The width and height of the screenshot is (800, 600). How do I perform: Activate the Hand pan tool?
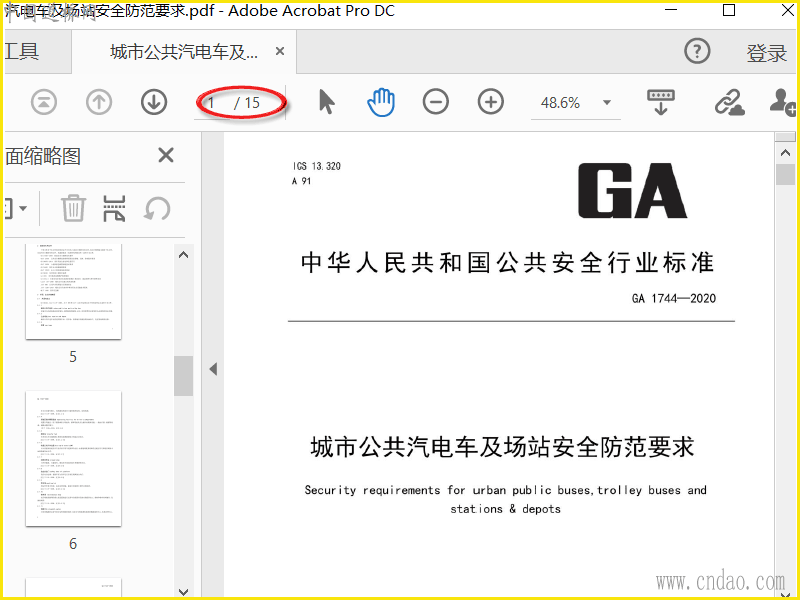click(381, 102)
